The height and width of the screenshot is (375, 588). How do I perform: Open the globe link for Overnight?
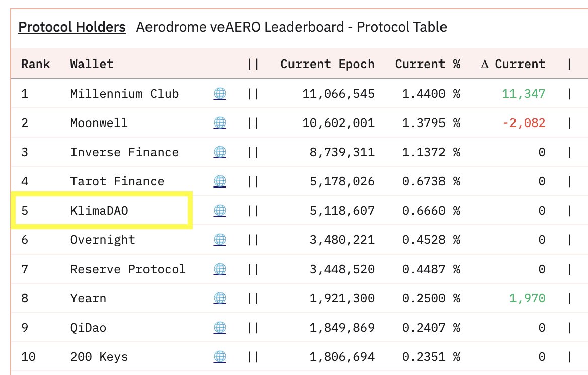(220, 240)
